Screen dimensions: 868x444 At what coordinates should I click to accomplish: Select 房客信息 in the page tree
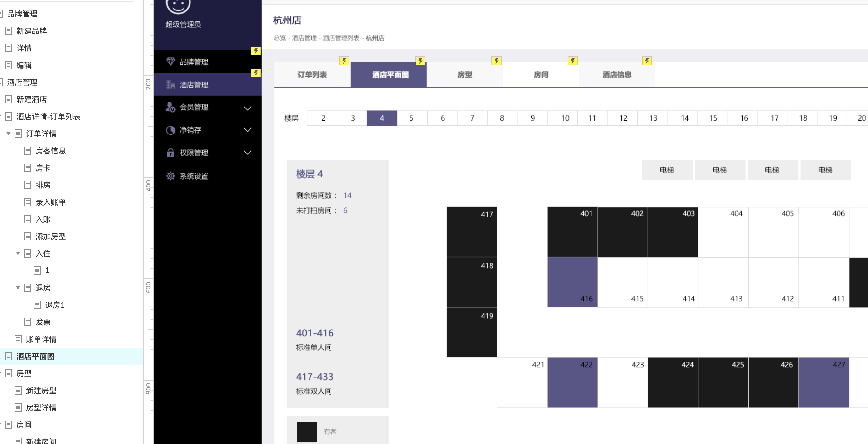pyautogui.click(x=50, y=150)
